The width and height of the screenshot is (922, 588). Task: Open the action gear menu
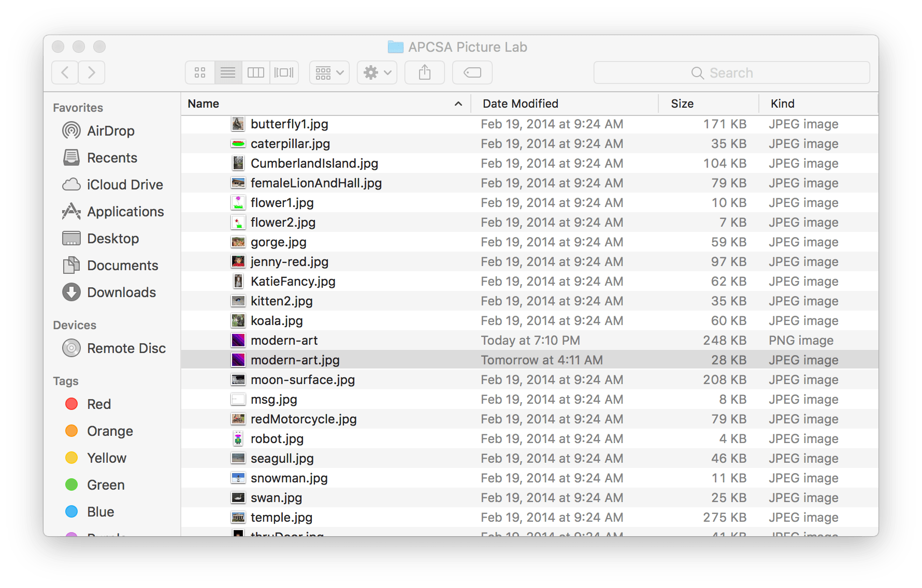click(377, 72)
